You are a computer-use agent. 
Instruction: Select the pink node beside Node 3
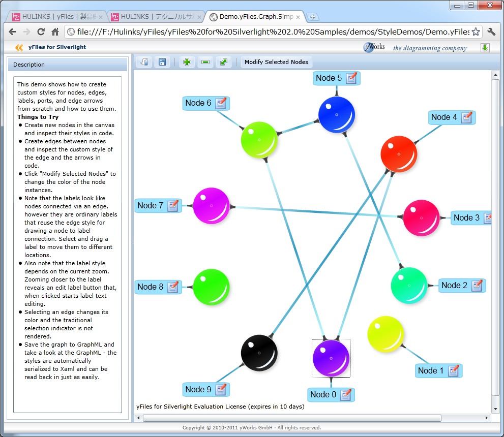point(421,217)
